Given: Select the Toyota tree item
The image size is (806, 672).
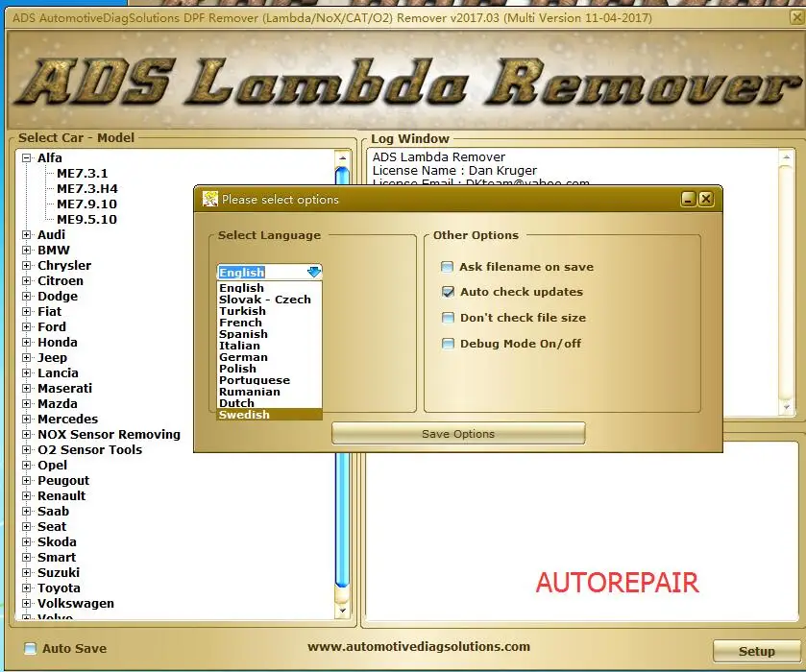Looking at the screenshot, I should (x=59, y=588).
